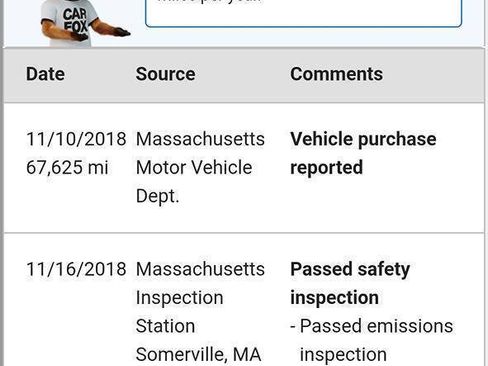
Task: Click the CAR FOX shirt logo
Action: [x=76, y=21]
